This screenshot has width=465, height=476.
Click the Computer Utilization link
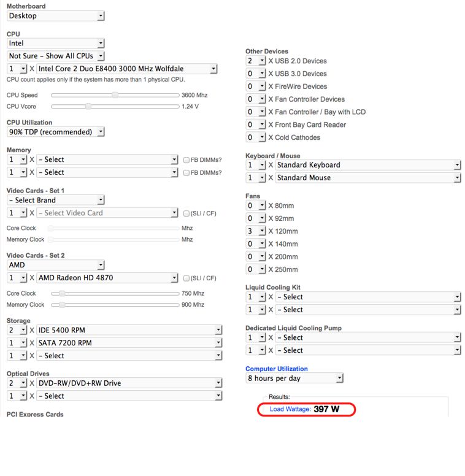(277, 369)
